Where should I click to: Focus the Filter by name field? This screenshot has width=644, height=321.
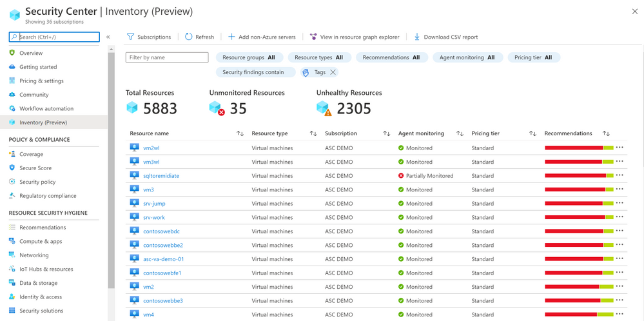coord(167,57)
